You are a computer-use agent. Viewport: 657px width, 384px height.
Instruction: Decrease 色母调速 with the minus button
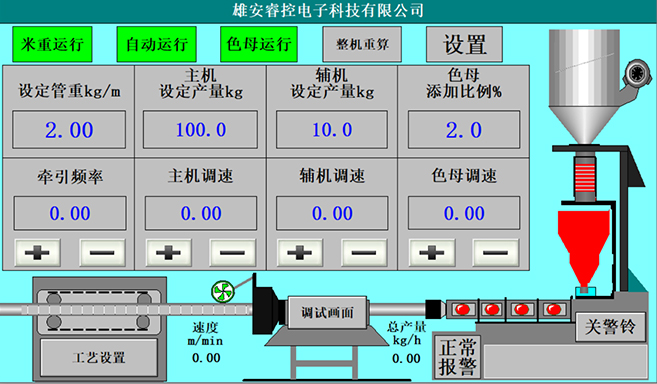point(495,253)
